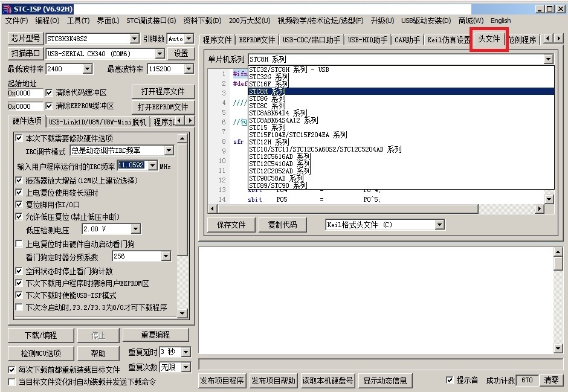Click the 清零 counter reset button
Image resolution: width=568 pixels, height=392 pixels.
pos(551,380)
